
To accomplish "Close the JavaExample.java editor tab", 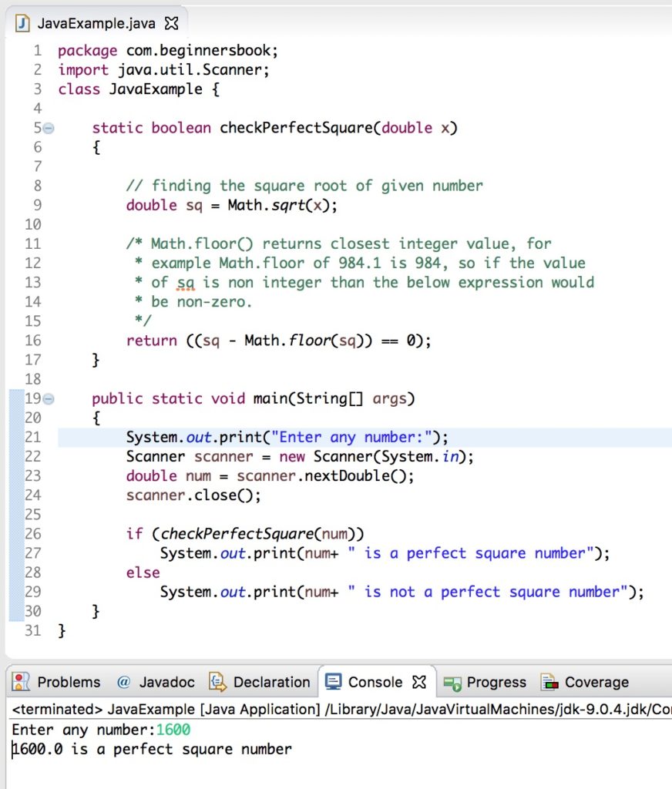I will (172, 23).
